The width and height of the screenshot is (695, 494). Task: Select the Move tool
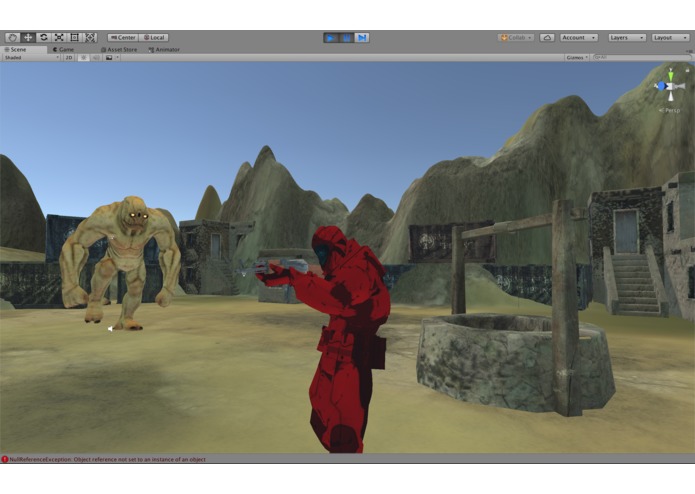(28, 38)
